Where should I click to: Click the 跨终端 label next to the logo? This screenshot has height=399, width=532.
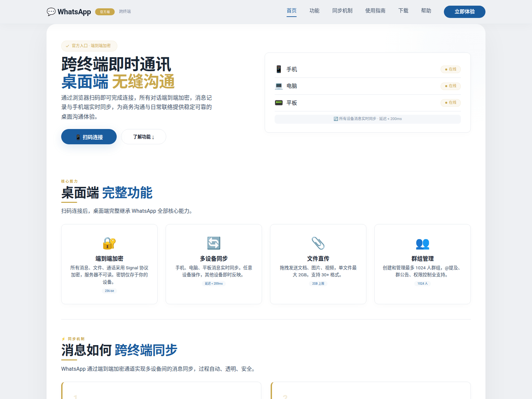pyautogui.click(x=125, y=11)
